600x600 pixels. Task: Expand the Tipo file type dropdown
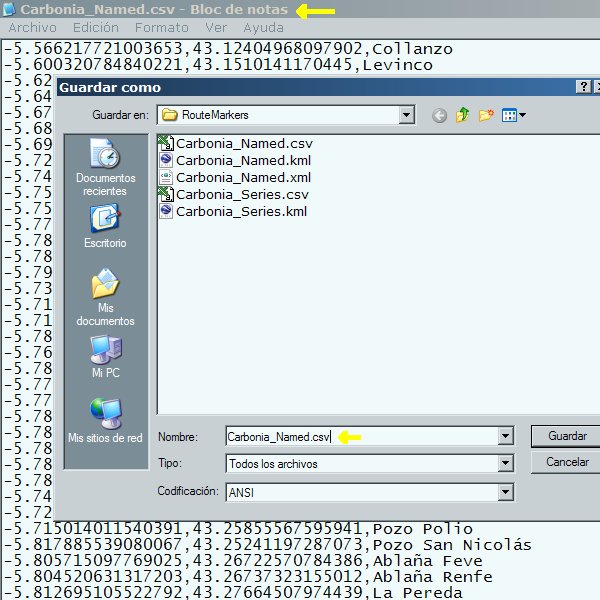tap(505, 464)
